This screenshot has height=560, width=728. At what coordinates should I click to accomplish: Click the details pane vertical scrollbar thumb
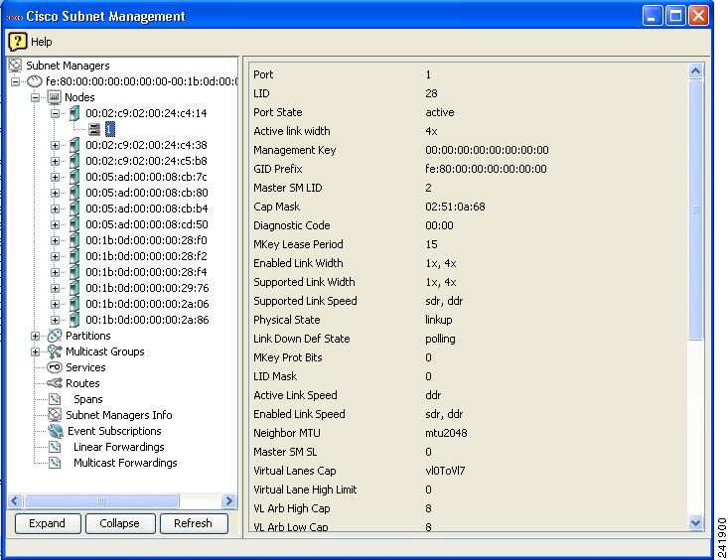(695, 210)
